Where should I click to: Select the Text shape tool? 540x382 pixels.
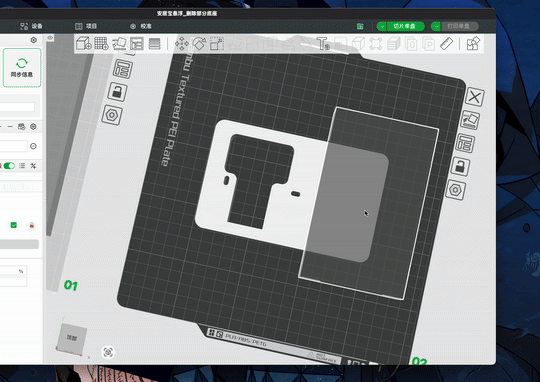click(x=323, y=44)
